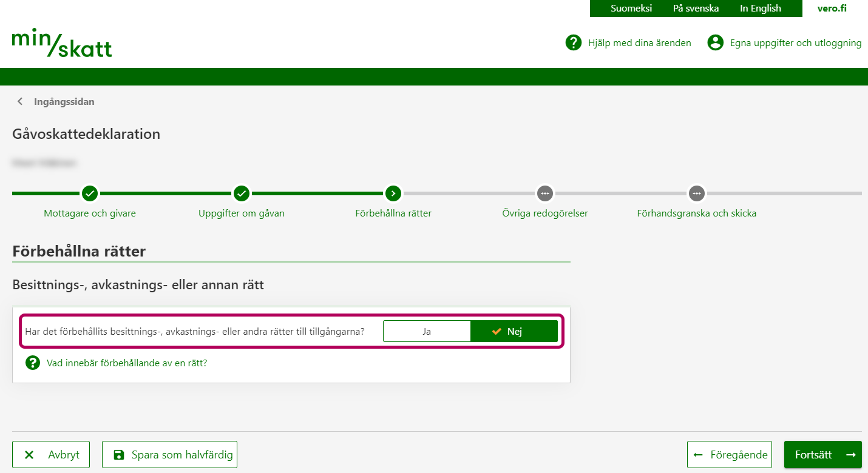This screenshot has height=473, width=868.
Task: Open Vad innebär förbehållande av en rätt
Action: tap(127, 363)
